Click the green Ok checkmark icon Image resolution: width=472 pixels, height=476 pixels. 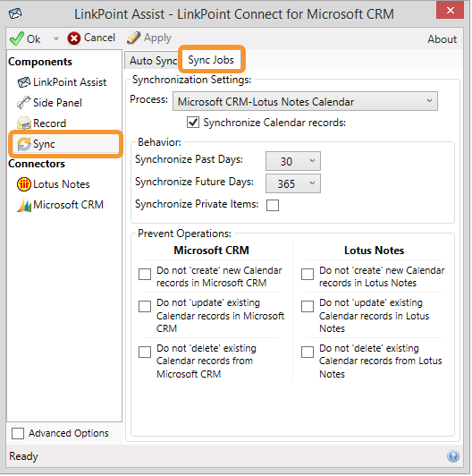pyautogui.click(x=17, y=38)
